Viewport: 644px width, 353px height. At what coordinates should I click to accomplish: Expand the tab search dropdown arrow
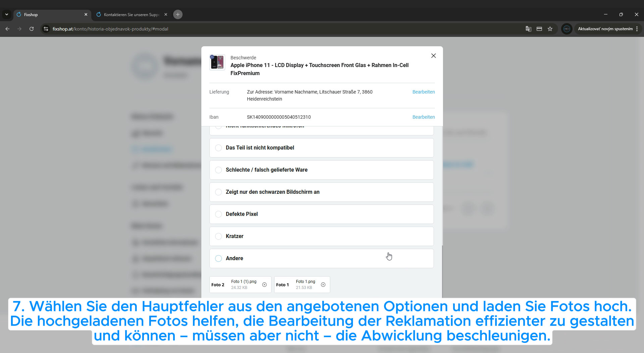(x=6, y=14)
